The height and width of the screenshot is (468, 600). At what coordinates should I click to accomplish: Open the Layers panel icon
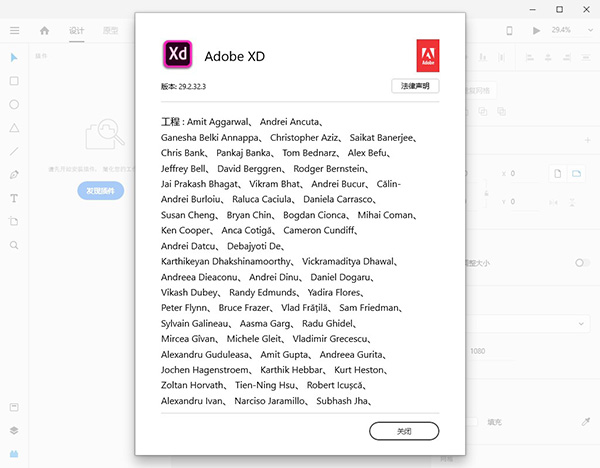pyautogui.click(x=14, y=430)
